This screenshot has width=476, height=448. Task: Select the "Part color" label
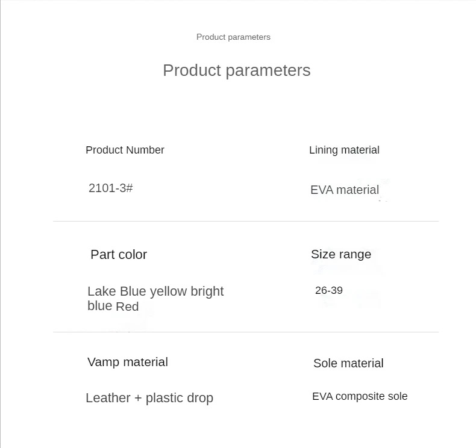pos(119,255)
